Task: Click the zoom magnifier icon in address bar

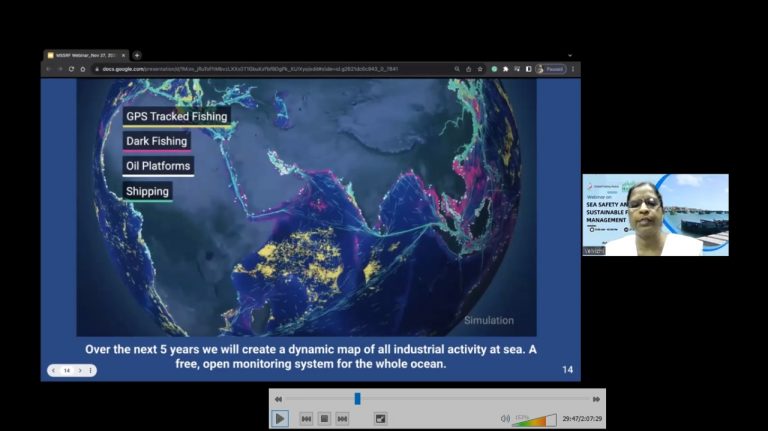Action: [x=457, y=69]
